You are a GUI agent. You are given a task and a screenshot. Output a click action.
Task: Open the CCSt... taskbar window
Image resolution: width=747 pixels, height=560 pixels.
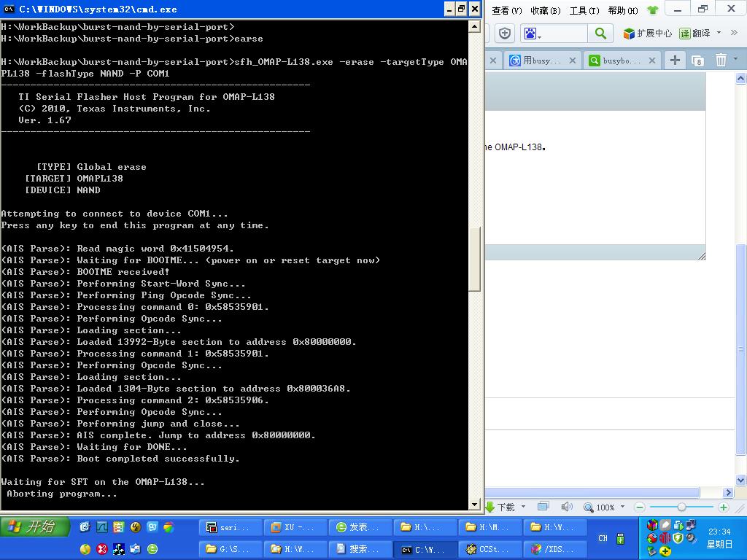click(491, 549)
